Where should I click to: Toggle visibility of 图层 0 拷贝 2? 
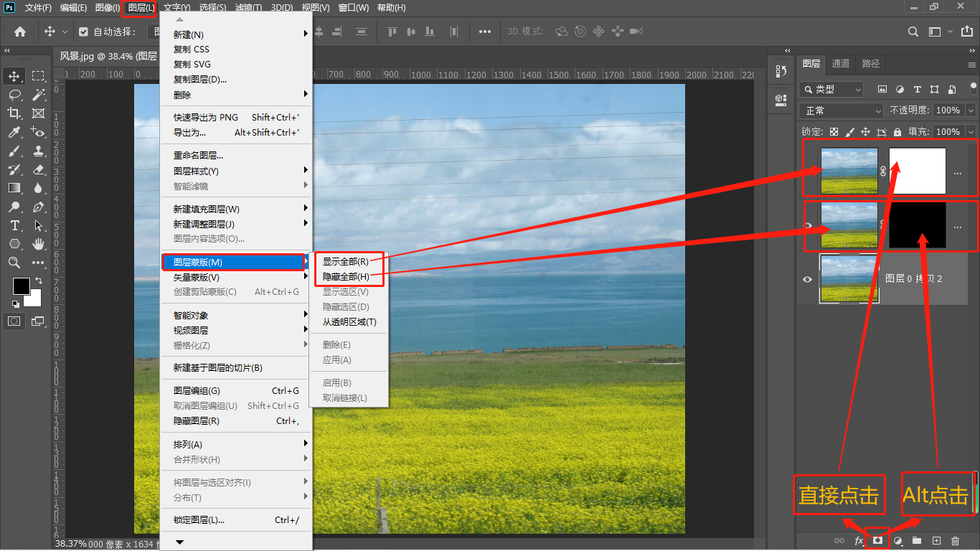point(808,279)
